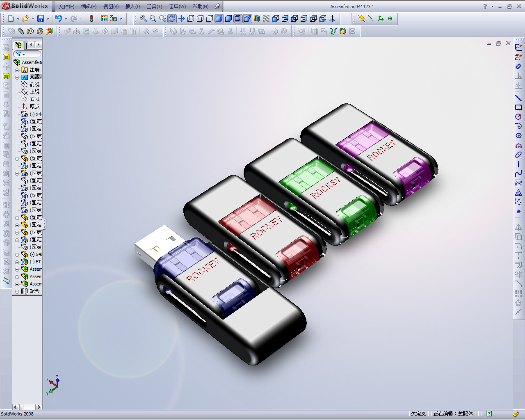Image resolution: width=525 pixels, height=420 pixels.
Task: Click the measure ruler icon in left toolbar
Action: pos(6,281)
